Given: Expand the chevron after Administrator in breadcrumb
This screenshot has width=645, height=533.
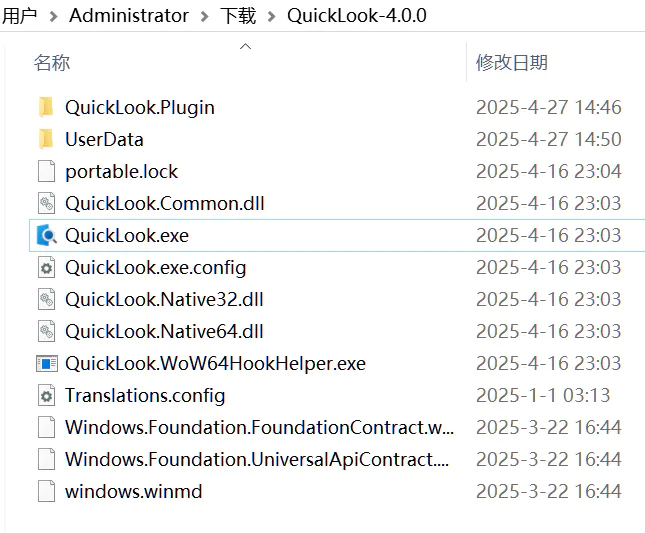Looking at the screenshot, I should click(204, 16).
